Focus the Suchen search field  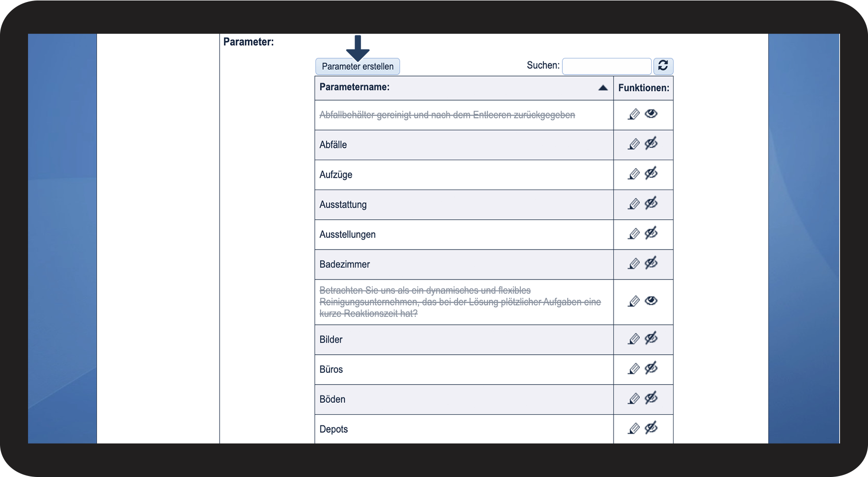(x=606, y=66)
